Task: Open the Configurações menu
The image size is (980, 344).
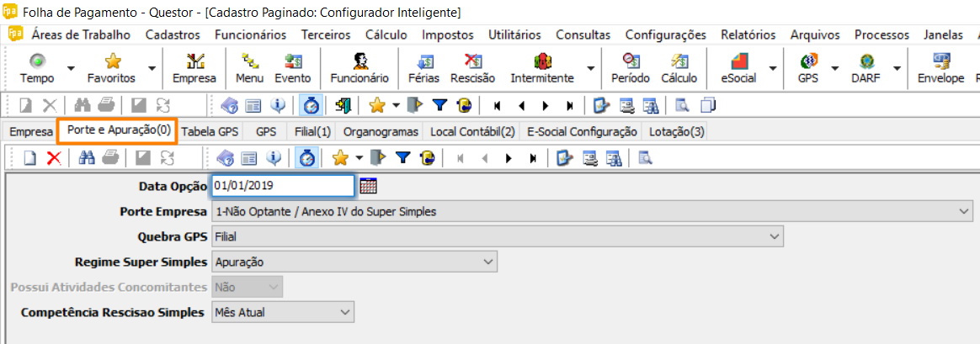Action: (x=666, y=35)
